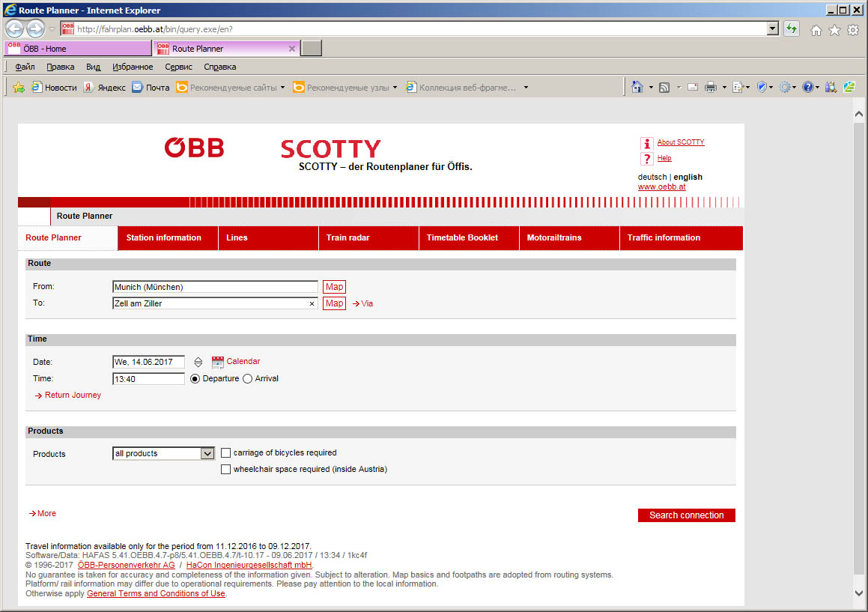Open the all products dropdown

pos(163,454)
